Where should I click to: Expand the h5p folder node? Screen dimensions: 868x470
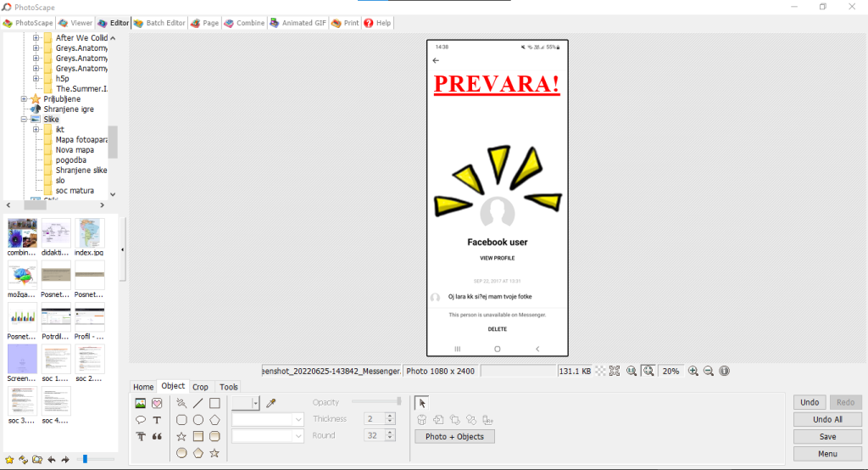pos(36,78)
